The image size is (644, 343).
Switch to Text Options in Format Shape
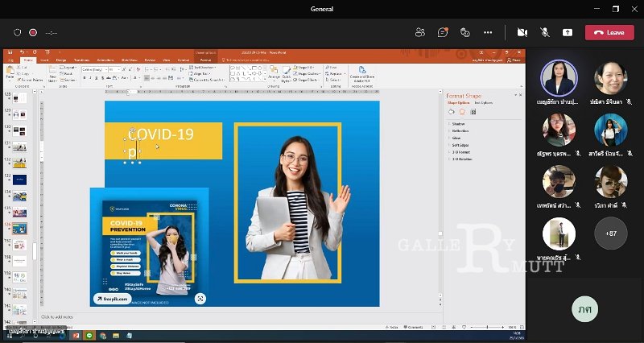coord(484,103)
